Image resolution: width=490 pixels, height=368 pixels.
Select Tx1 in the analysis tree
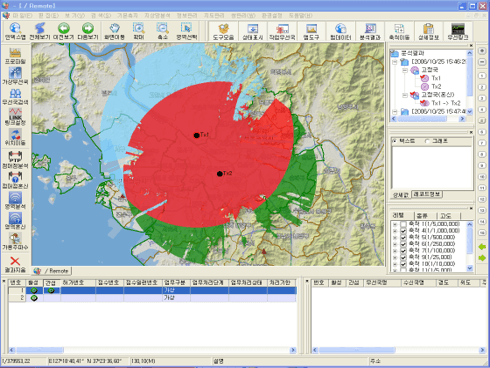coord(436,78)
